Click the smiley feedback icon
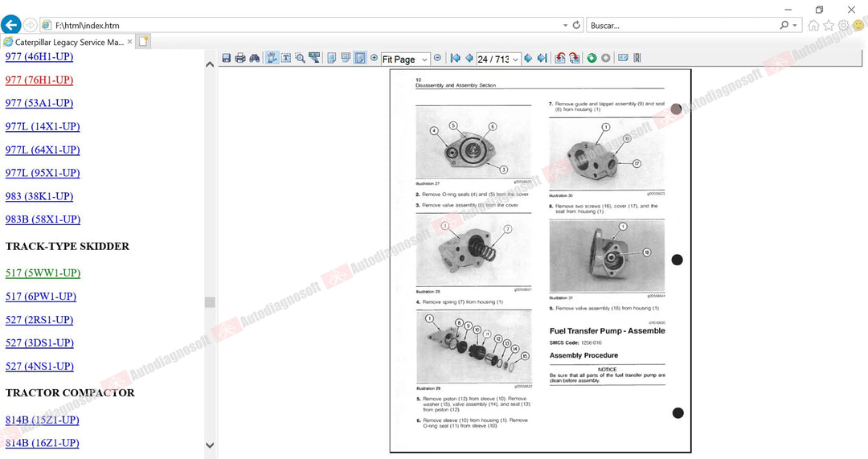The height and width of the screenshot is (459, 868). point(858,25)
